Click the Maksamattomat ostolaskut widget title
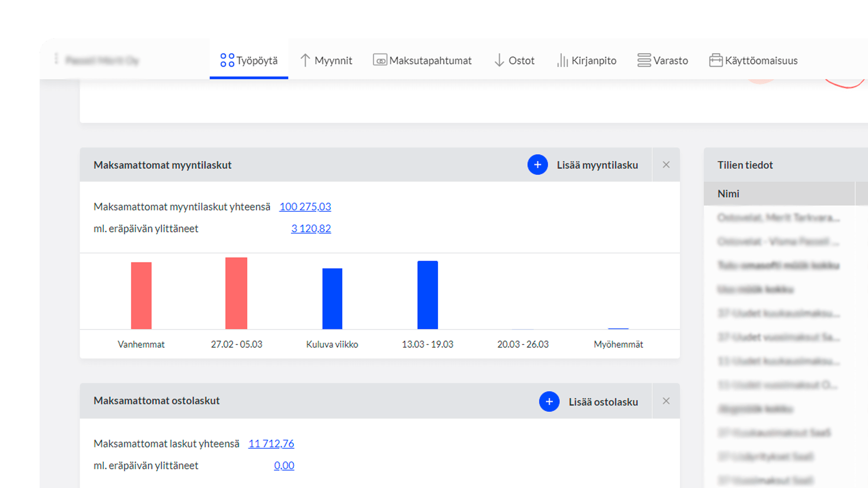The image size is (868, 488). (x=157, y=401)
